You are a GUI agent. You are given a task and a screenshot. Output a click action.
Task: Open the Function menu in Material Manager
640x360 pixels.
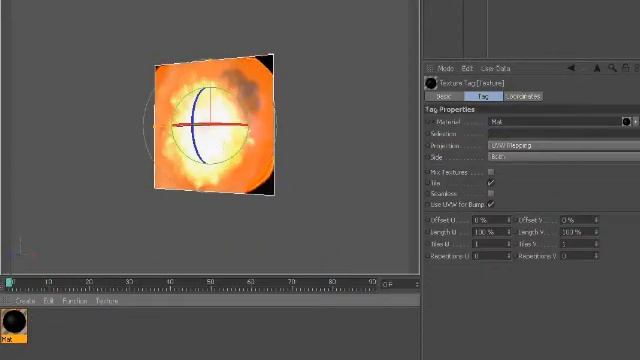[75, 301]
